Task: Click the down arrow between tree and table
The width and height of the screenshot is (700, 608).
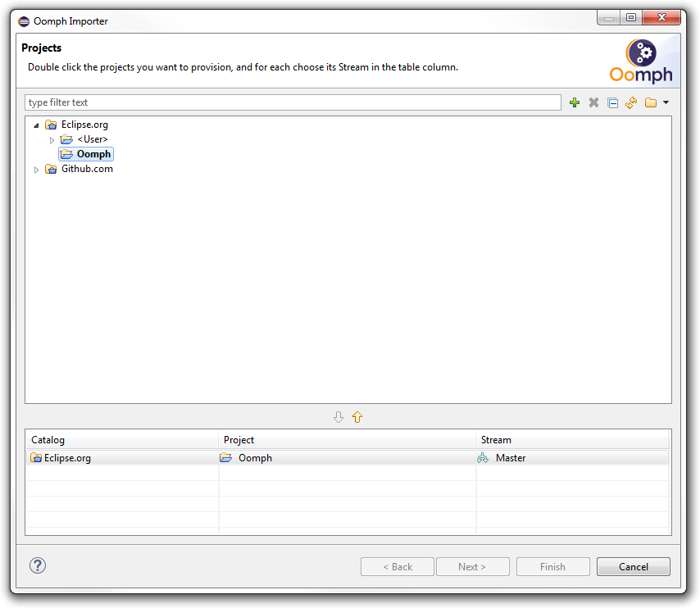Action: 339,417
